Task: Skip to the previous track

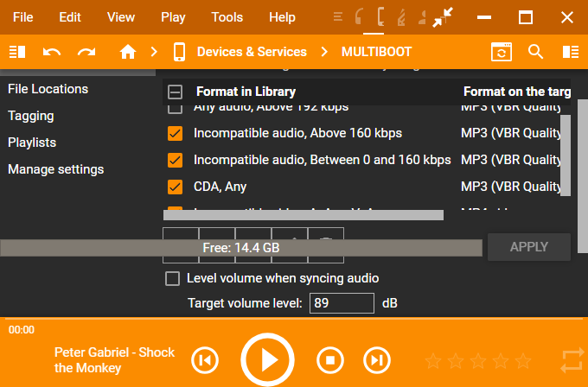Action: [x=204, y=359]
